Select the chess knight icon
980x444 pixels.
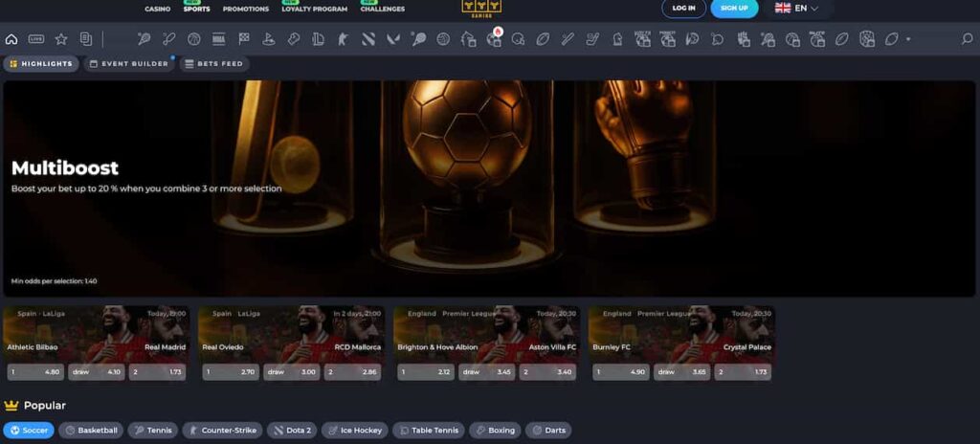(x=617, y=39)
